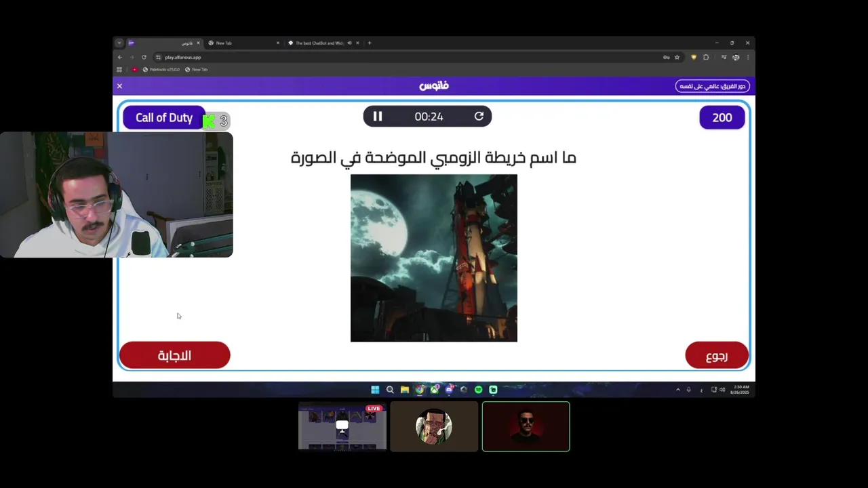Go back using the رجوع button
868x488 pixels.
717,356
